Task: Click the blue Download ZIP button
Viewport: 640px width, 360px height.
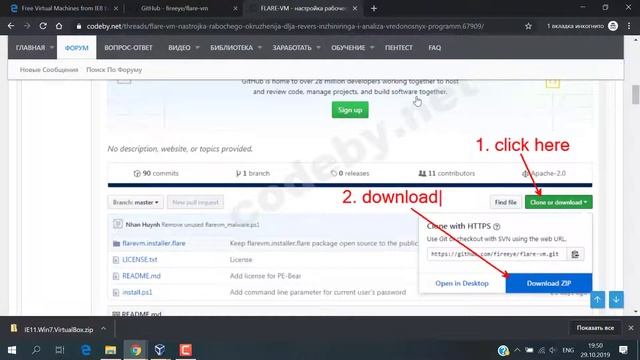Action: pyautogui.click(x=549, y=283)
